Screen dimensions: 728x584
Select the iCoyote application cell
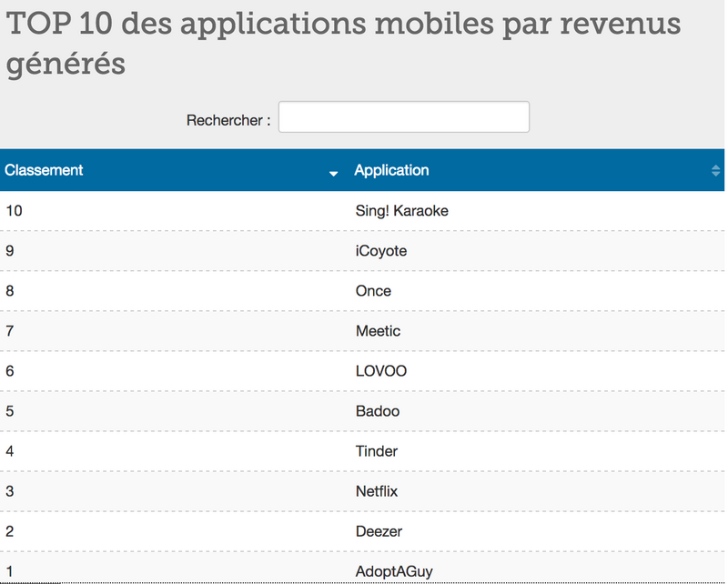(x=537, y=251)
